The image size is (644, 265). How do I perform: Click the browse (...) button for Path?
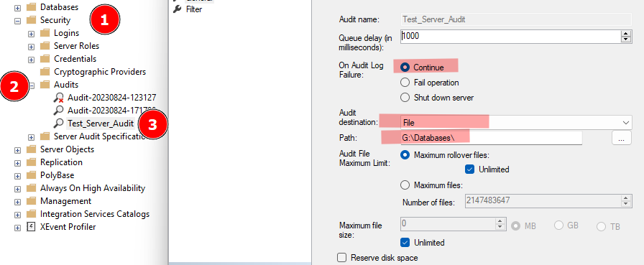click(x=622, y=138)
